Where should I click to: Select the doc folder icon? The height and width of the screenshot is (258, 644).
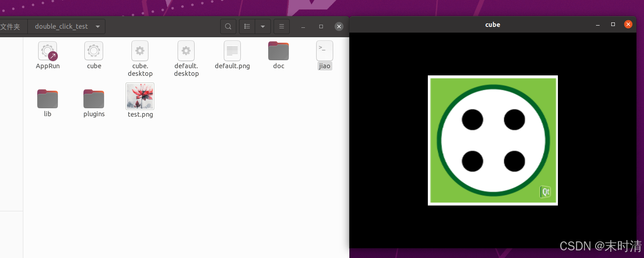(x=278, y=51)
